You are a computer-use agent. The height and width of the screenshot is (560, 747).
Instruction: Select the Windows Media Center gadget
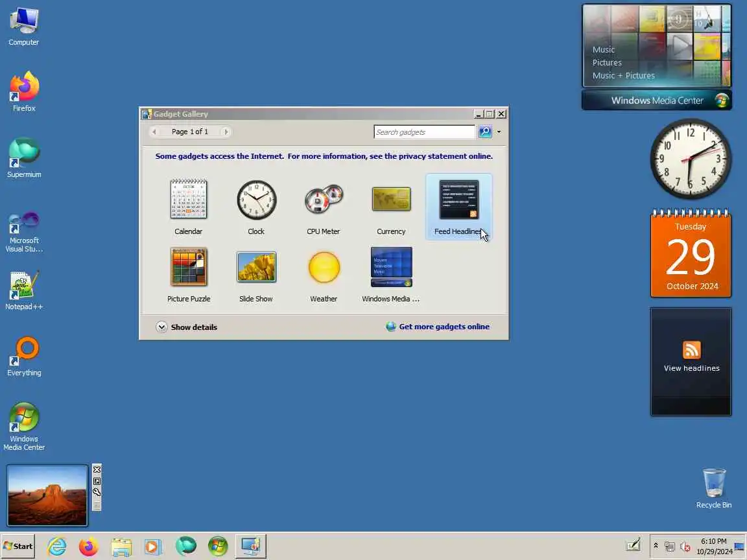391,274
